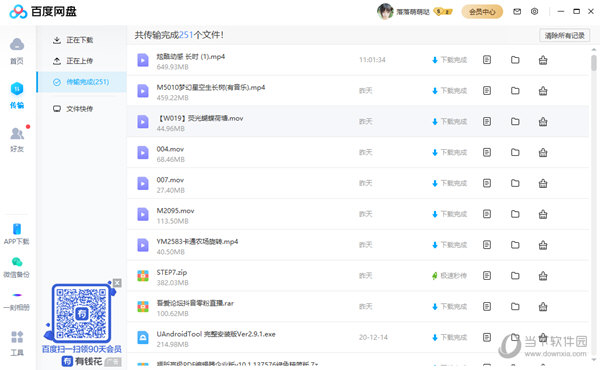Open file icon for the 100.62MB rar row
The height and width of the screenshot is (370, 600).
tap(487, 306)
